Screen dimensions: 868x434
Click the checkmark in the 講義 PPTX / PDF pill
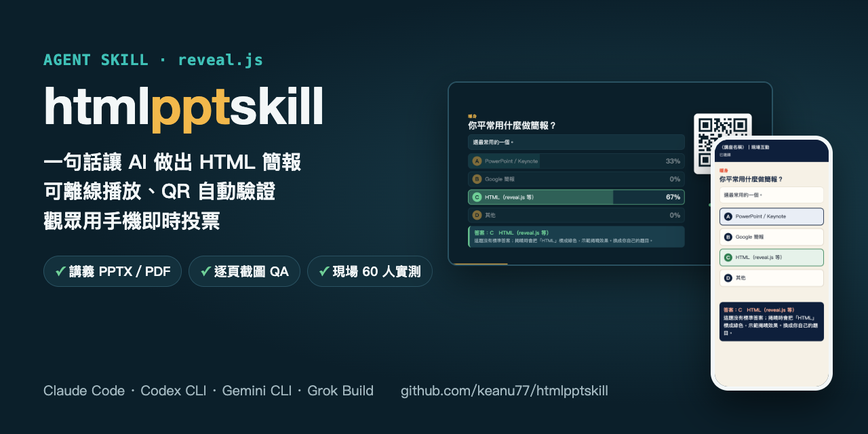coord(61,271)
